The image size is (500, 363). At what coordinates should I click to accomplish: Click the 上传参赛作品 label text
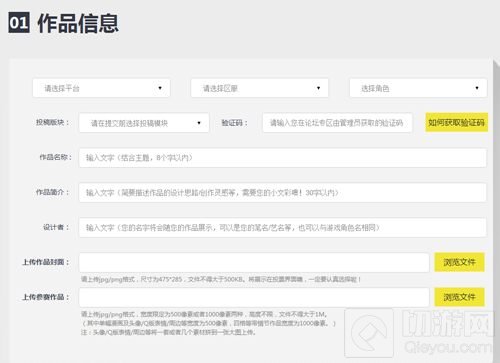[46, 297]
